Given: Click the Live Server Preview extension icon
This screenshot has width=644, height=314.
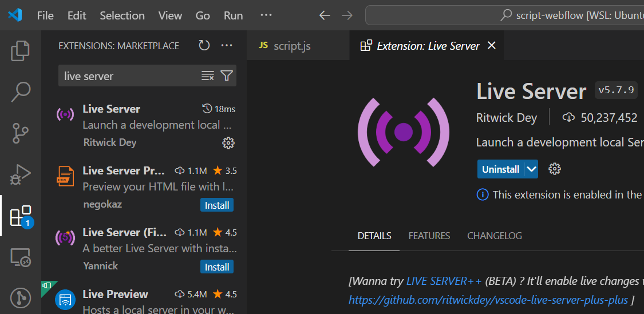Looking at the screenshot, I should tap(65, 176).
